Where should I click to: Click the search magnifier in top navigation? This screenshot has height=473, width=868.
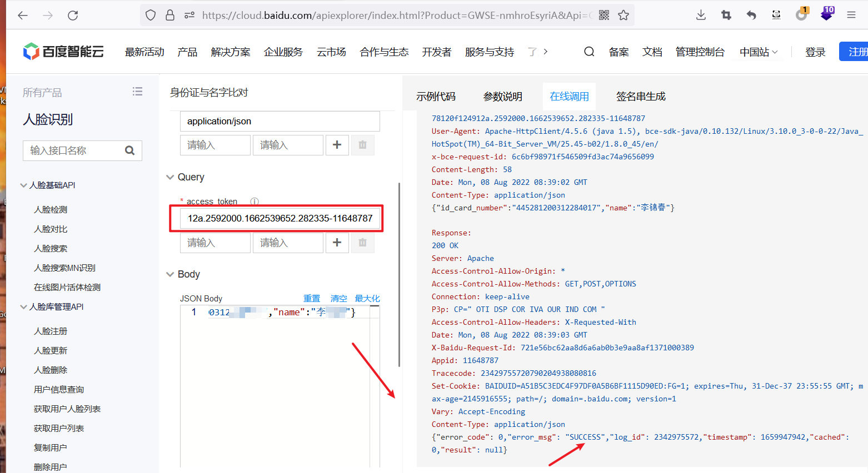pos(589,52)
